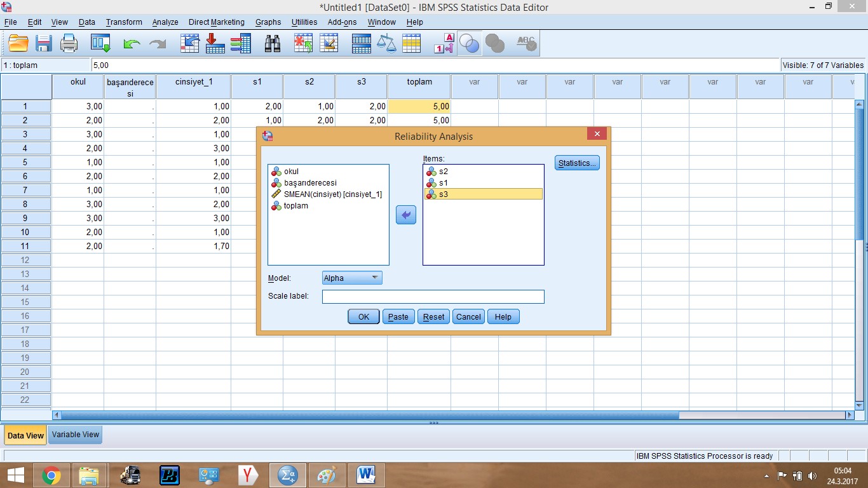Toggle the Value labels icon
868x488 pixels.
pyautogui.click(x=444, y=43)
